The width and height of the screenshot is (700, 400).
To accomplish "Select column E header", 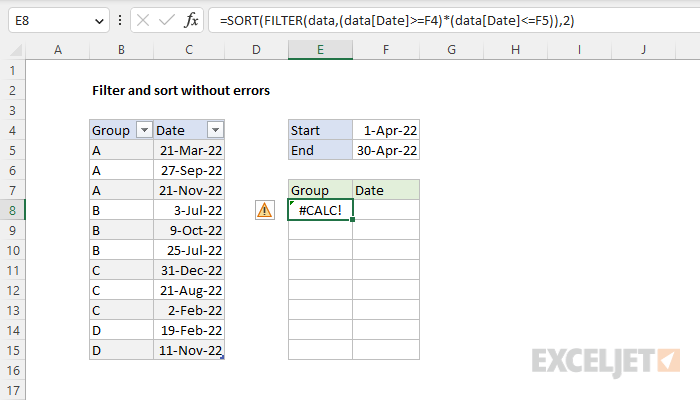I will coord(320,50).
